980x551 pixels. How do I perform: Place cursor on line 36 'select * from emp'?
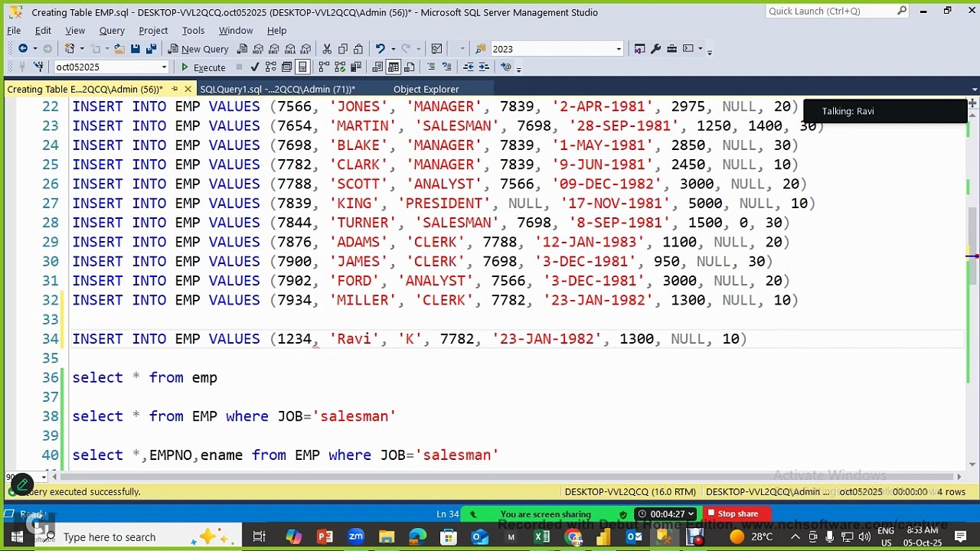pos(145,377)
